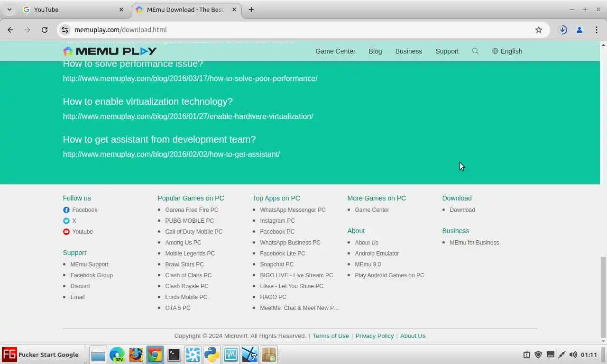The width and height of the screenshot is (607, 364).
Task: Open the package archive icon in the taskbar
Action: (269, 355)
